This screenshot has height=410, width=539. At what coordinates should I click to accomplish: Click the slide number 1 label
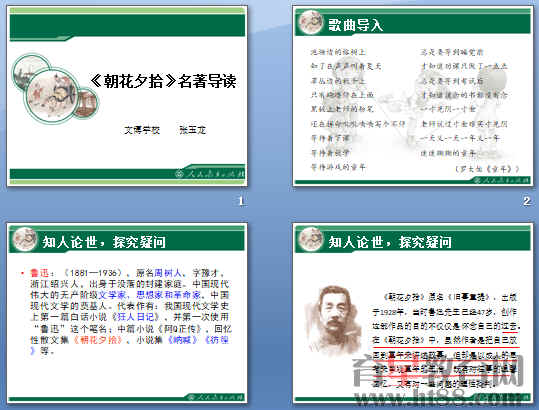(241, 201)
